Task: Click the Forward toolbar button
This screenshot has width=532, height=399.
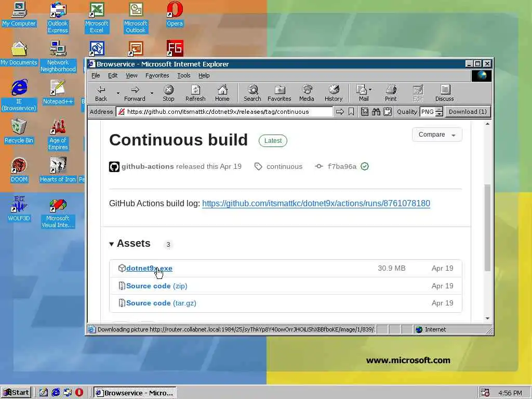Action: coord(135,94)
